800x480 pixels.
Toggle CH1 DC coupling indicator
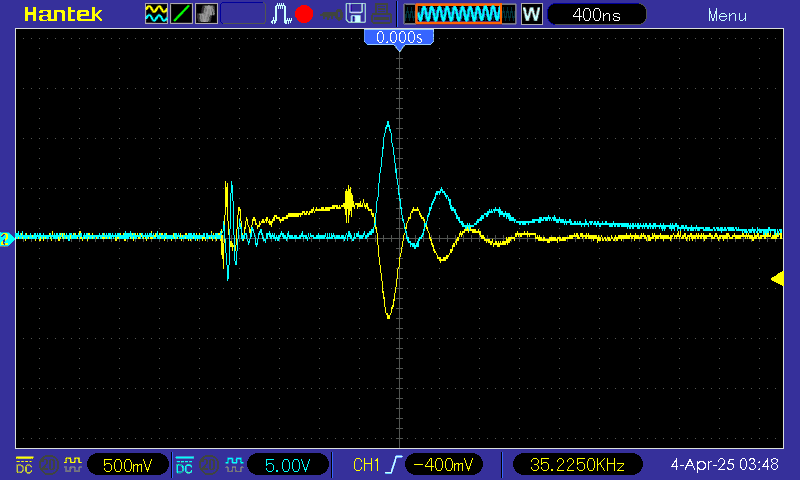pos(24,465)
